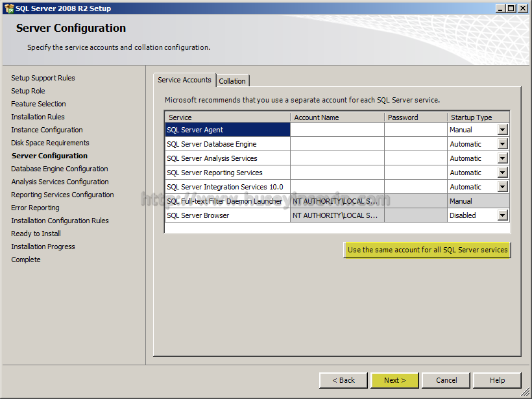Select the SQL Server Analysis Services row
The image size is (532, 399).
pyautogui.click(x=228, y=158)
